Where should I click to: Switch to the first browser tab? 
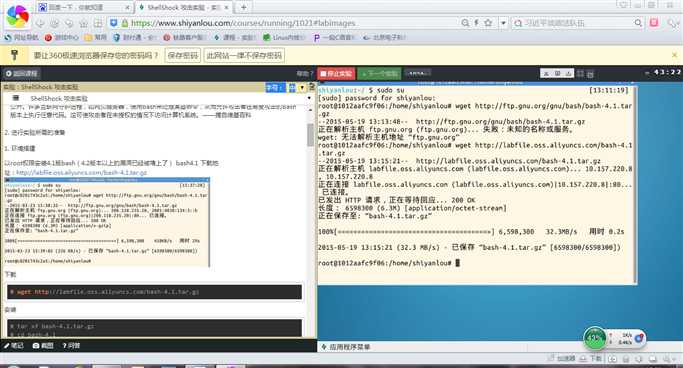(84, 7)
